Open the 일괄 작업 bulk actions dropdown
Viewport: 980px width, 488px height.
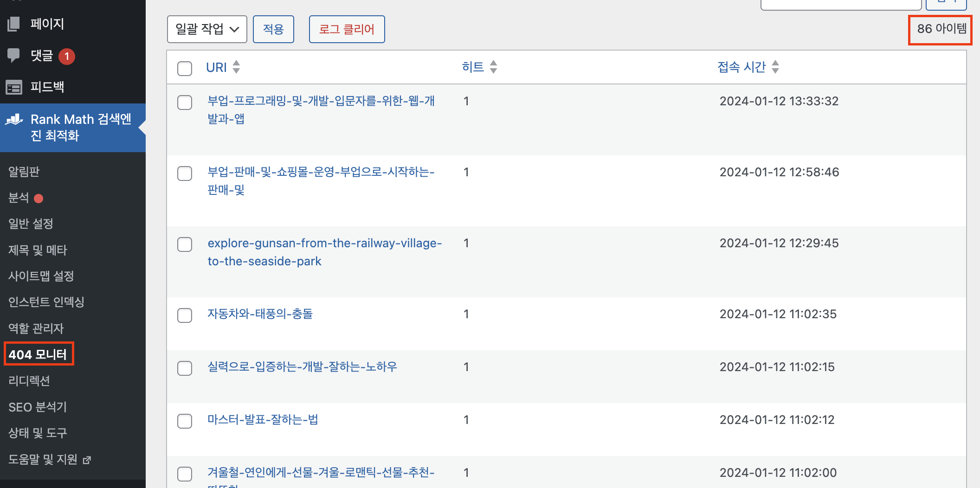point(207,29)
